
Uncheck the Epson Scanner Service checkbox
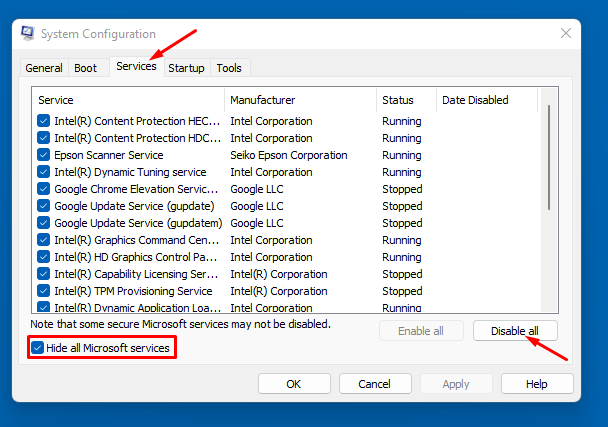point(43,155)
